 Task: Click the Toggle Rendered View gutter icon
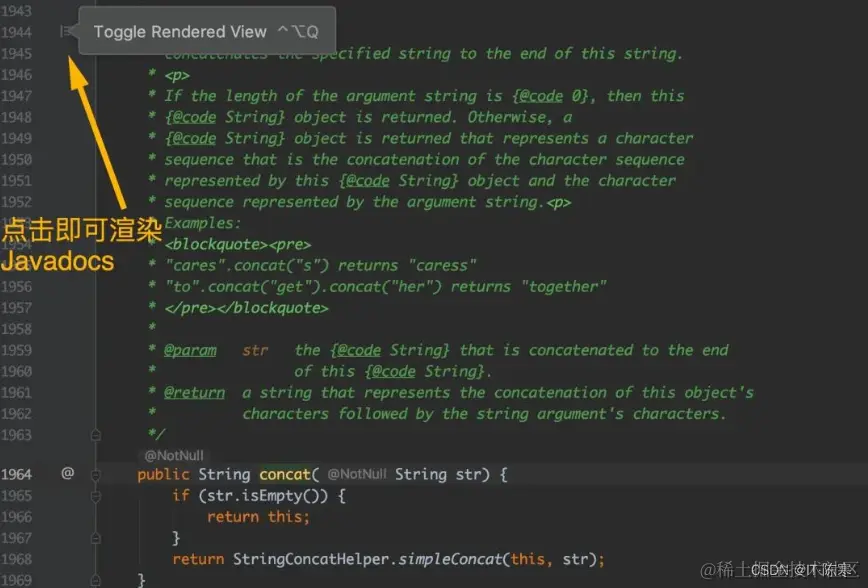pos(66,32)
